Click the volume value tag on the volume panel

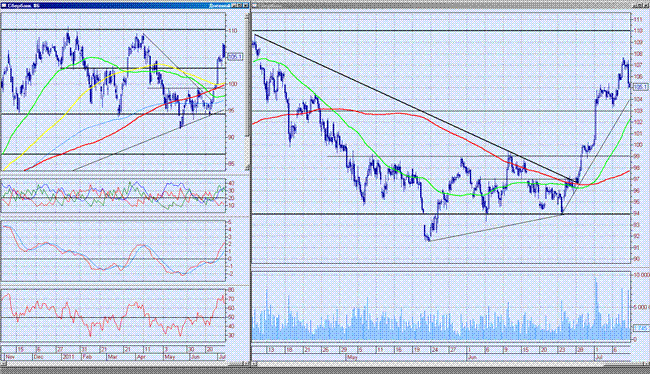click(641, 328)
